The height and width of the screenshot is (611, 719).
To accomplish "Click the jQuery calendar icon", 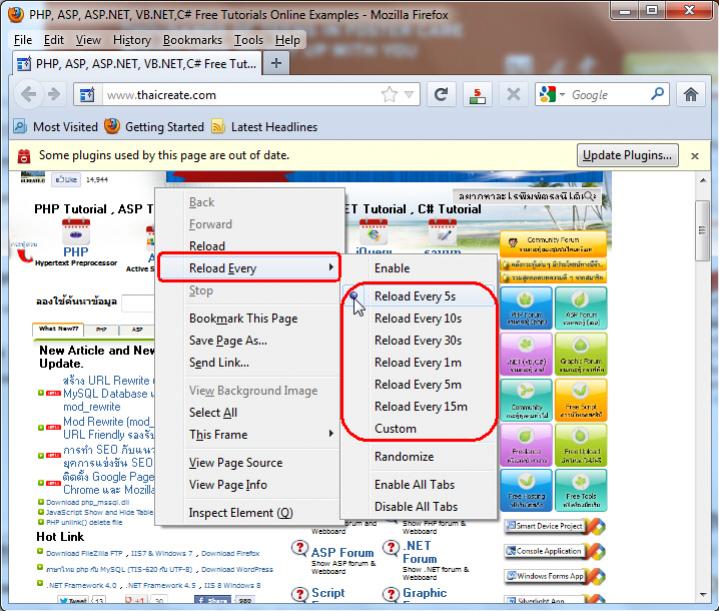I will point(373,233).
